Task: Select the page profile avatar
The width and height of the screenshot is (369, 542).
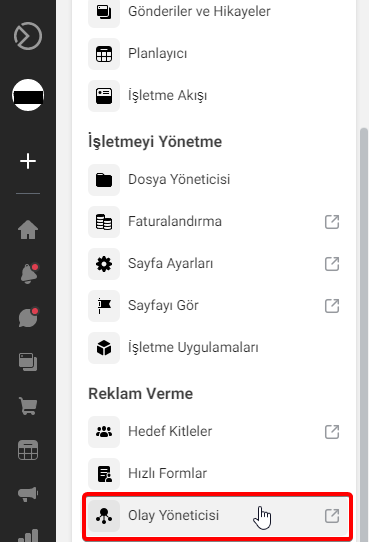Action: pyautogui.click(x=28, y=95)
